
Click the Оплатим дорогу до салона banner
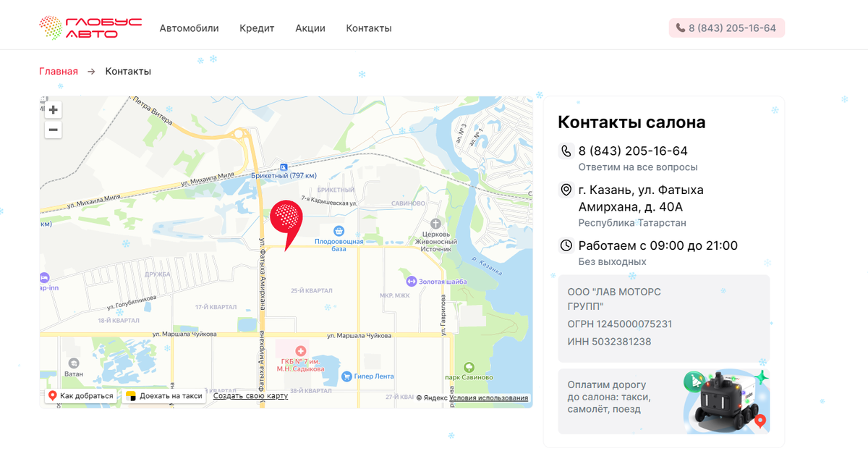[x=663, y=402]
